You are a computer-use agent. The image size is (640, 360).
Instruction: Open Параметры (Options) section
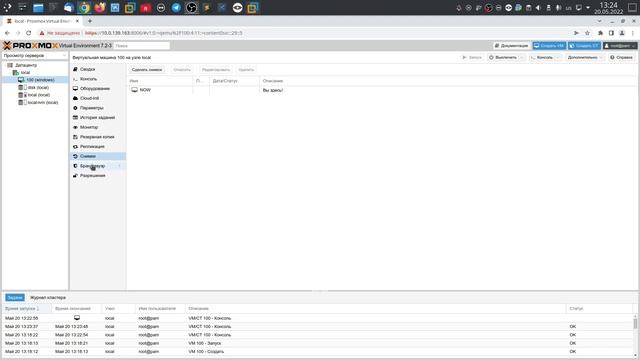[x=91, y=108]
